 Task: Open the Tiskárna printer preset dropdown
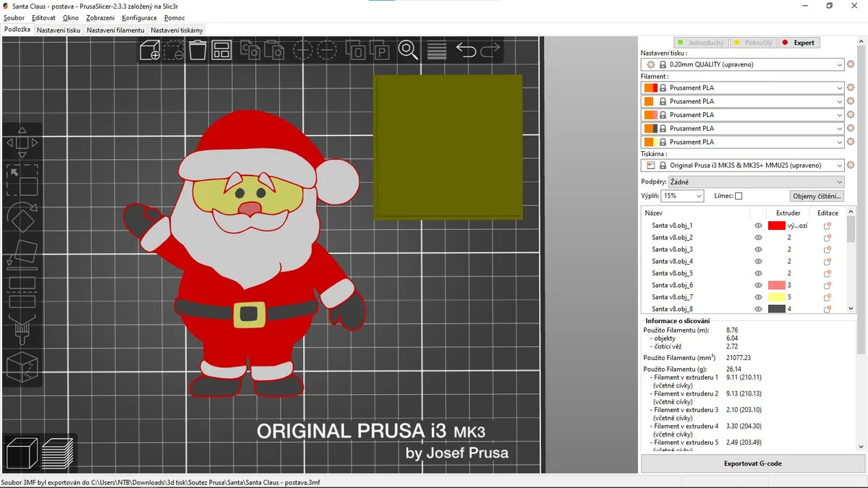tap(743, 166)
